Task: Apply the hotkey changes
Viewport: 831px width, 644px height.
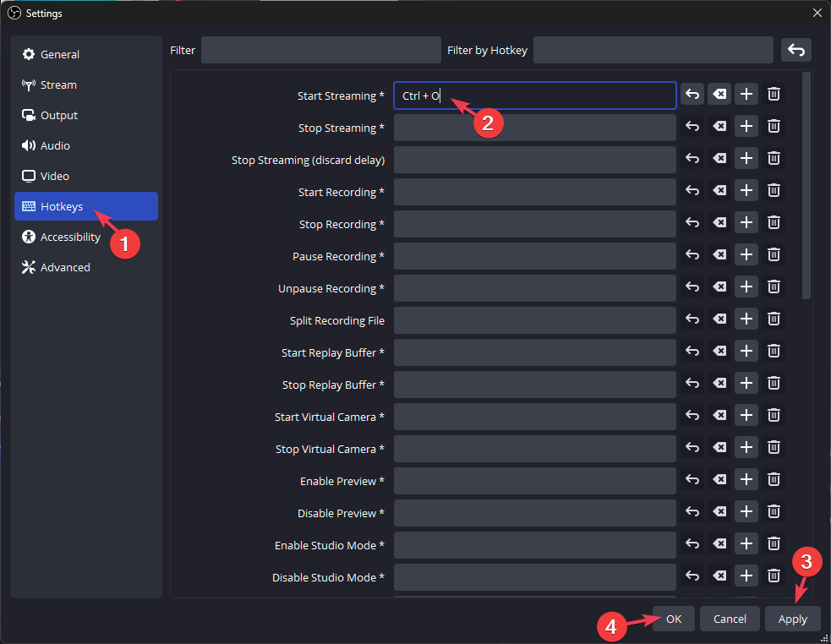Action: (x=792, y=619)
